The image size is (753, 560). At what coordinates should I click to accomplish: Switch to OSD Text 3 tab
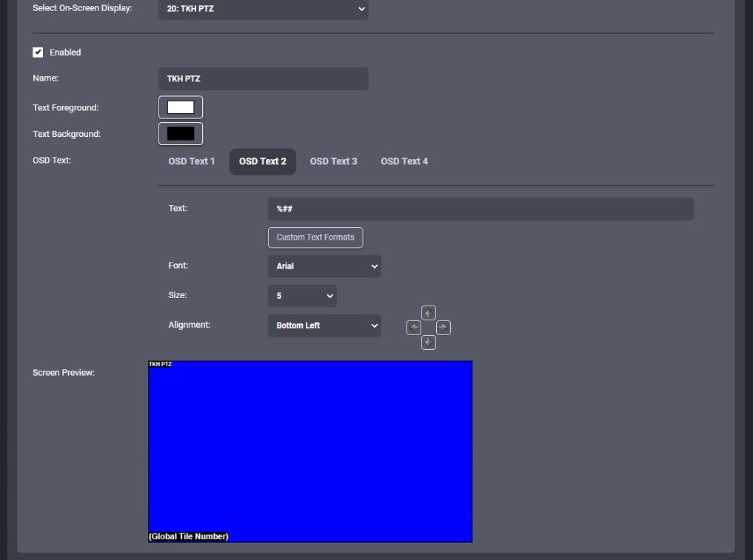point(333,162)
